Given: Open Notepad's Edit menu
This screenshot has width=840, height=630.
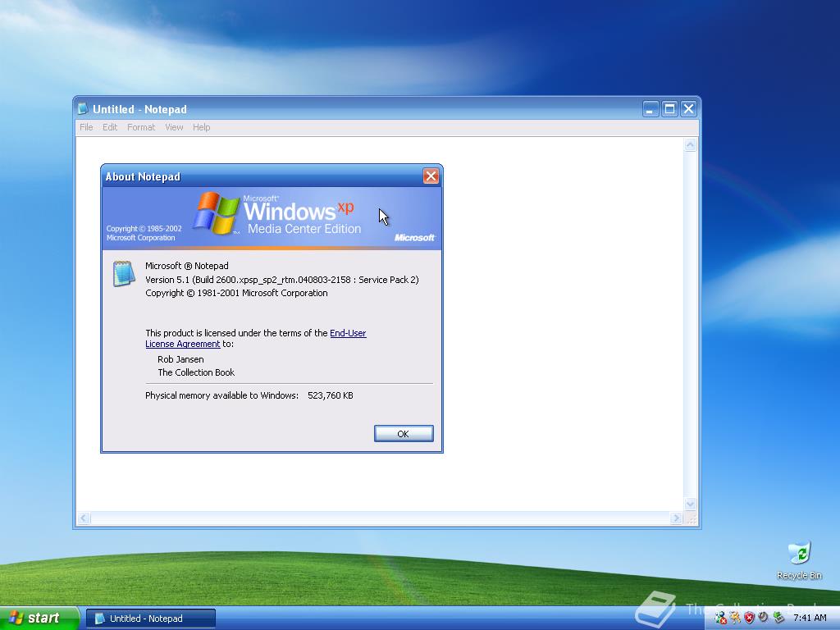Looking at the screenshot, I should pyautogui.click(x=110, y=127).
